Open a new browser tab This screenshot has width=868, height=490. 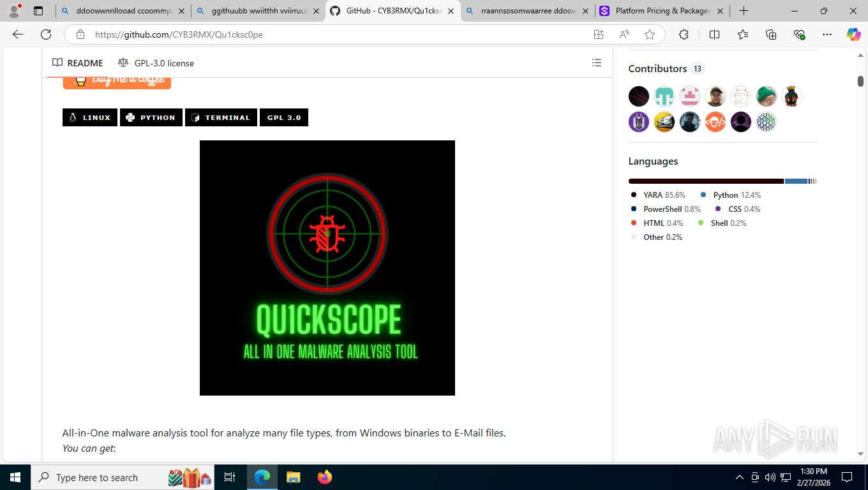pos(744,11)
